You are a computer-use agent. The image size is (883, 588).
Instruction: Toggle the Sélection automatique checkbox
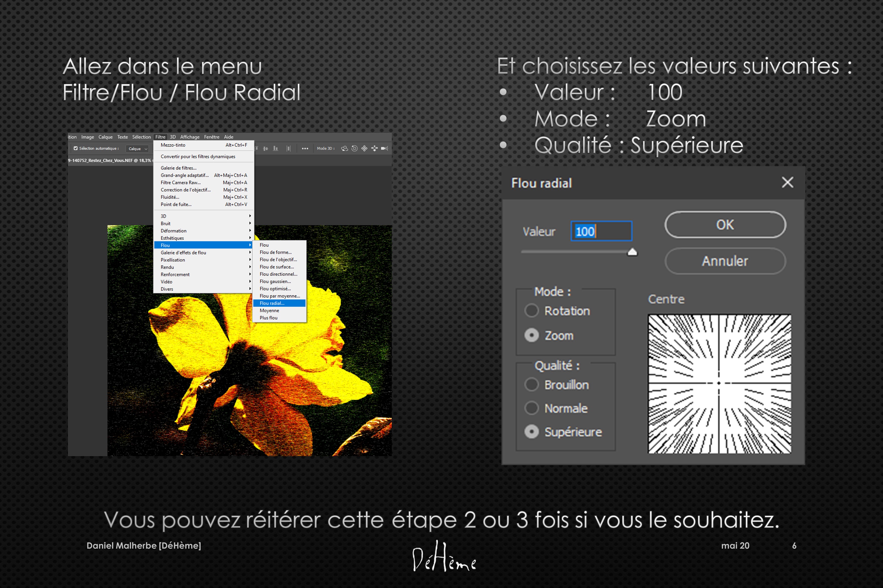75,148
